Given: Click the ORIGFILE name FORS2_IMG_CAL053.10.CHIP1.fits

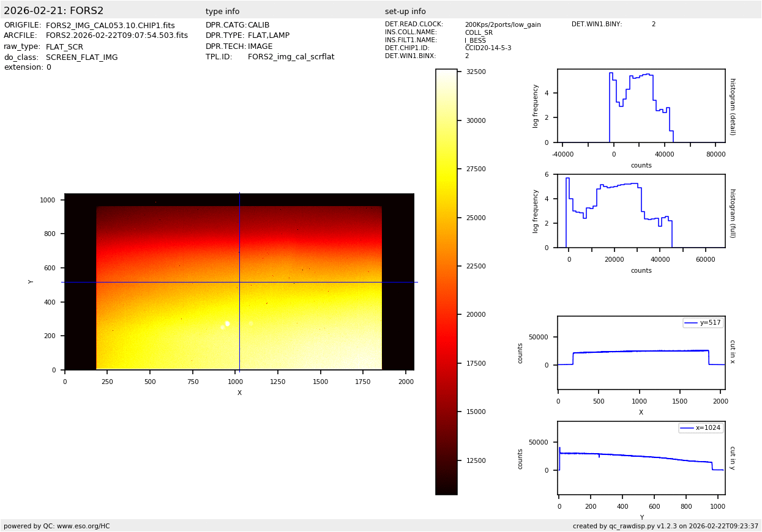Looking at the screenshot, I should [x=110, y=26].
